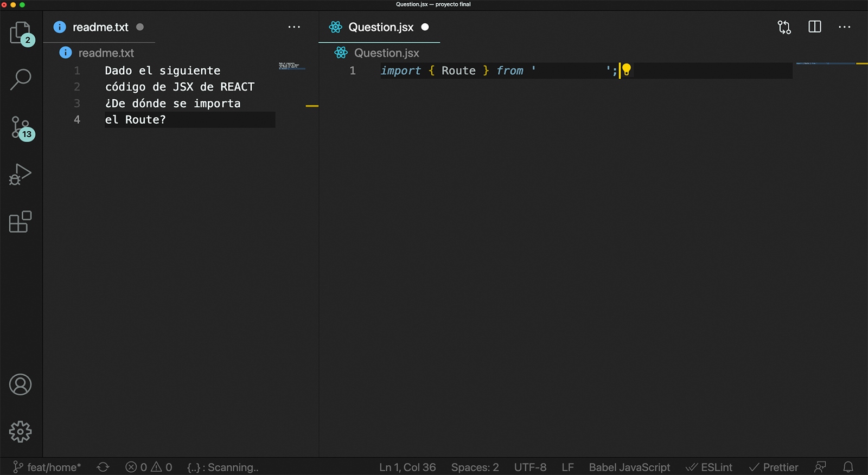The width and height of the screenshot is (868, 475).
Task: Open the Explorer view in activity bar
Action: tap(21, 33)
